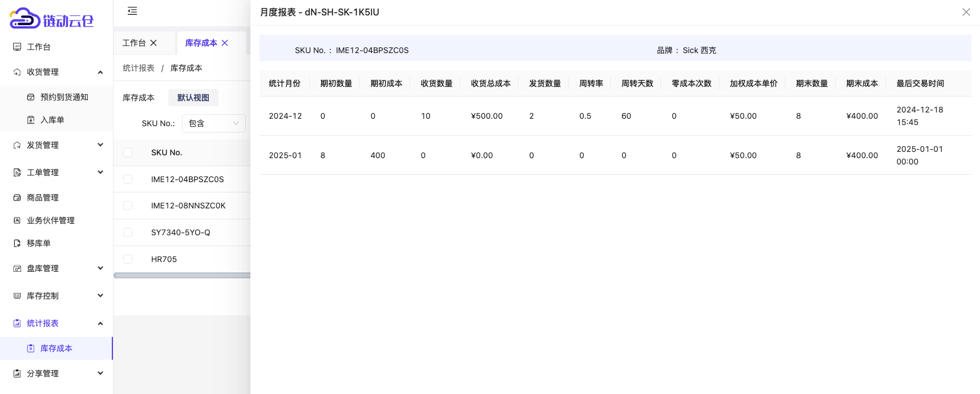Viewport: 980px width, 394px height.
Task: Collapse the 统计报表 menu chevron
Action: [x=100, y=323]
